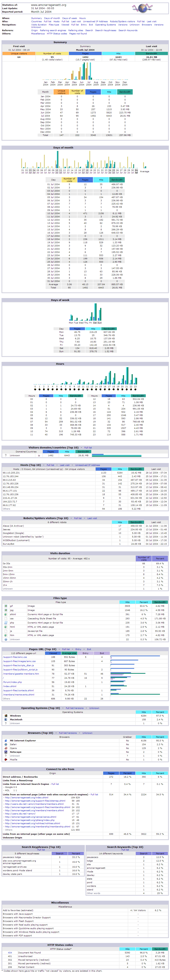Viewport: 170px width, 980px height.
Task: Click the css file type icon
Action: coord(6,618)
